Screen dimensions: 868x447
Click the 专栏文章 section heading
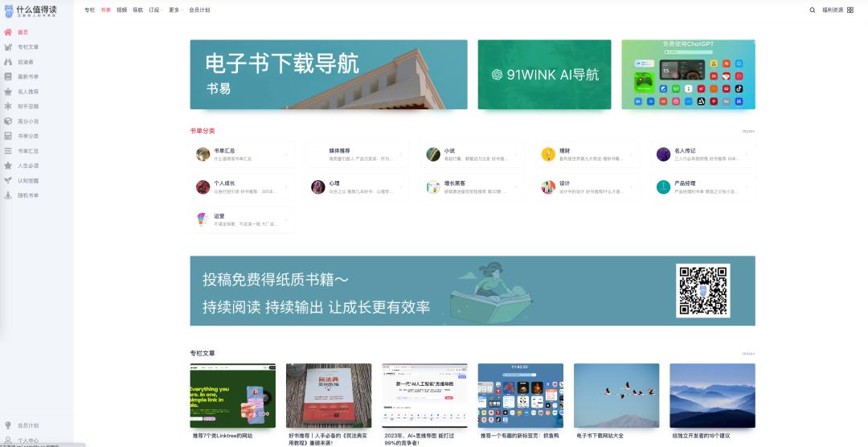(202, 354)
